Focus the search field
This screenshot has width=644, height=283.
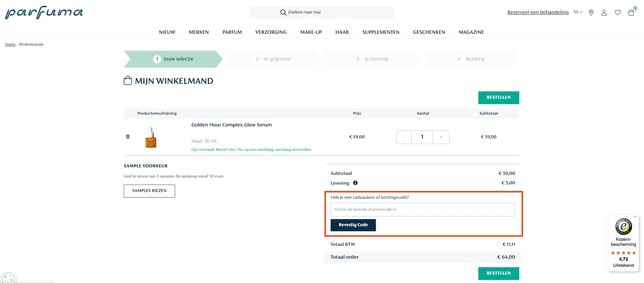(321, 13)
